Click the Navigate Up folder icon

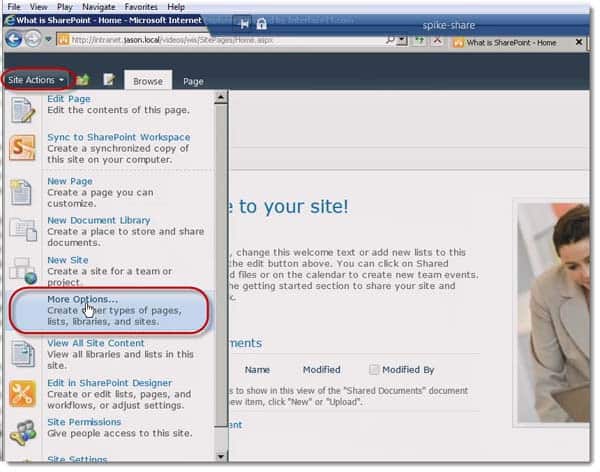[84, 80]
